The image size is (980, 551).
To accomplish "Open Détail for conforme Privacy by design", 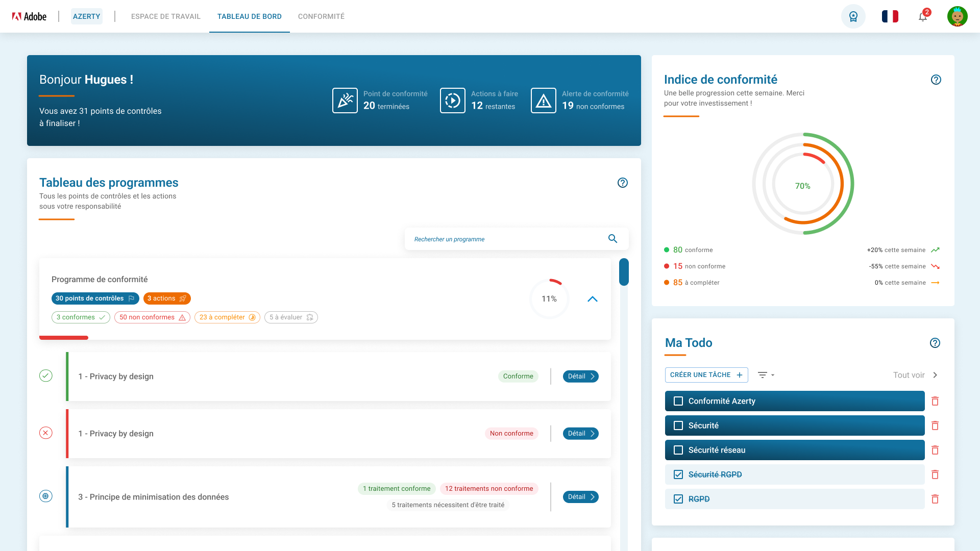I will pyautogui.click(x=581, y=377).
